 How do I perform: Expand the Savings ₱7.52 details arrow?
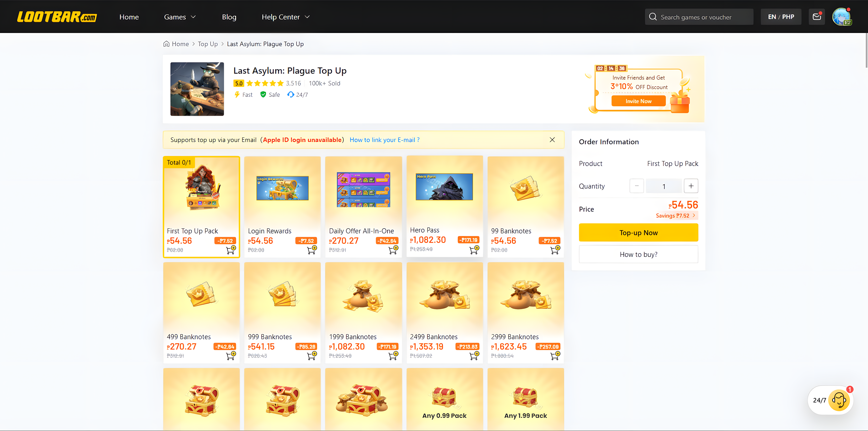pos(694,215)
